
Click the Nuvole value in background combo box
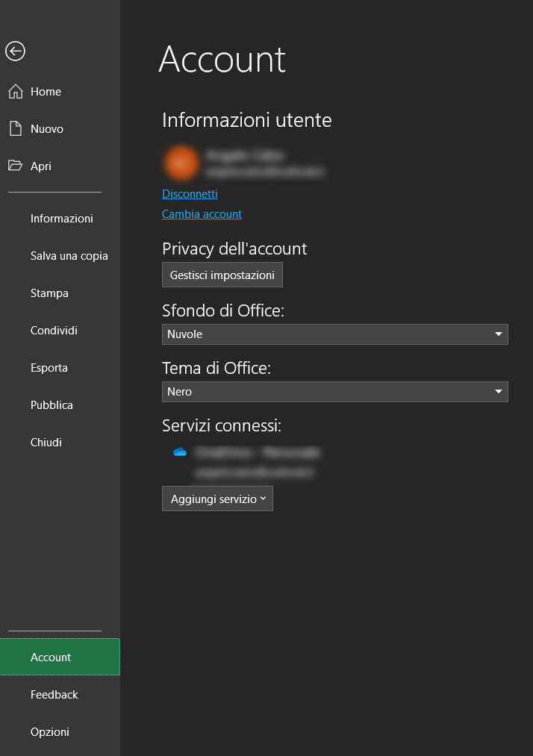click(x=184, y=334)
